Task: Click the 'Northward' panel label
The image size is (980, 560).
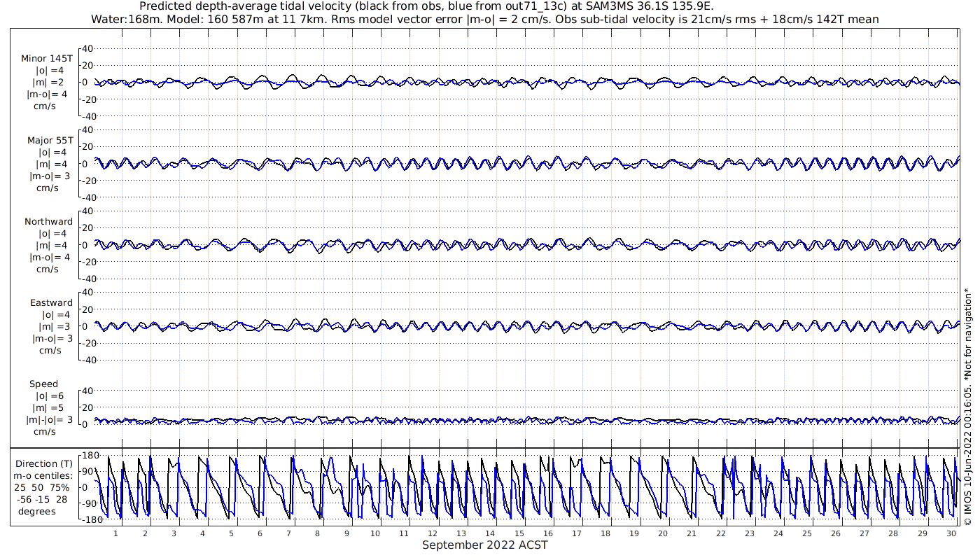Action: (48, 221)
